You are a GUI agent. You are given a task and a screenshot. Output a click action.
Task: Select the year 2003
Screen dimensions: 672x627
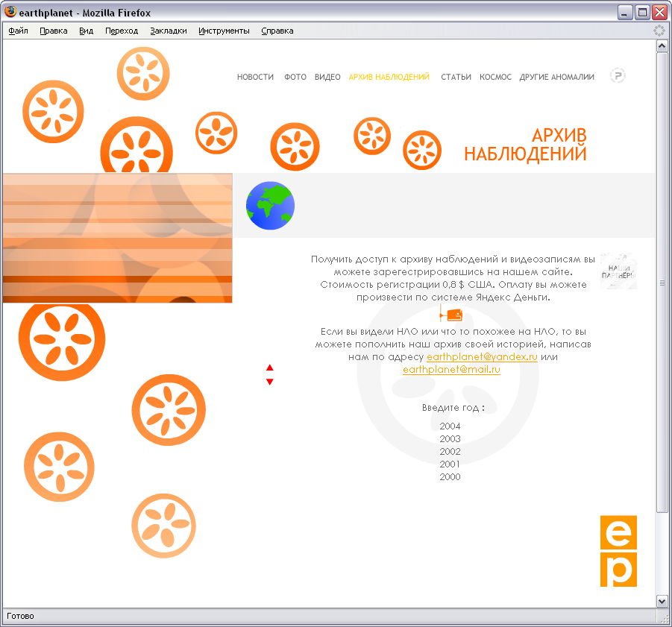click(x=450, y=439)
